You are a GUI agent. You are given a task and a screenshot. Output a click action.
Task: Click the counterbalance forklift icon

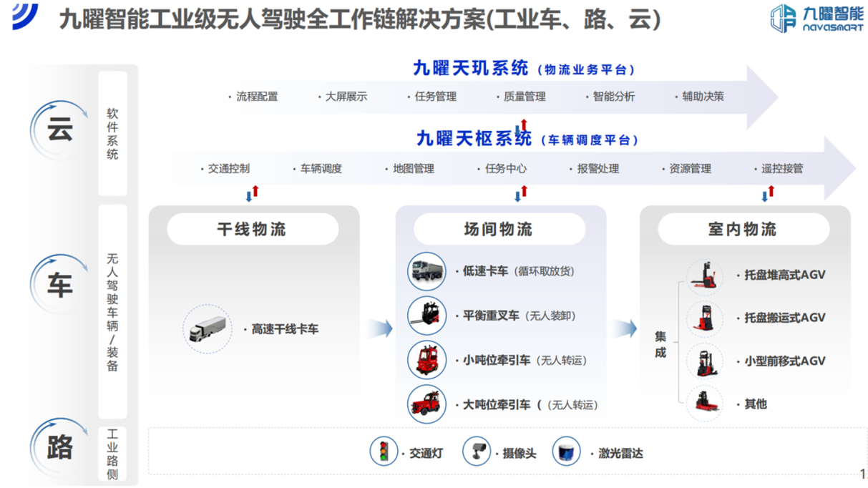pos(427,316)
